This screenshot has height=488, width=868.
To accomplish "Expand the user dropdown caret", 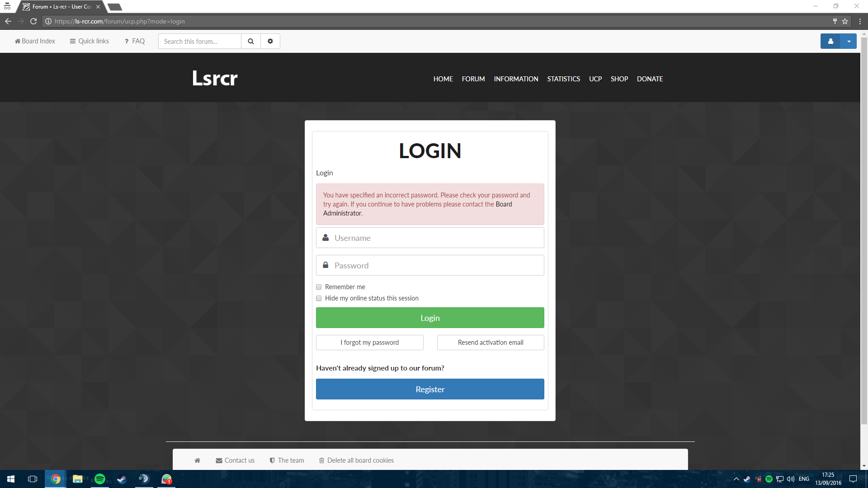I will [x=849, y=41].
